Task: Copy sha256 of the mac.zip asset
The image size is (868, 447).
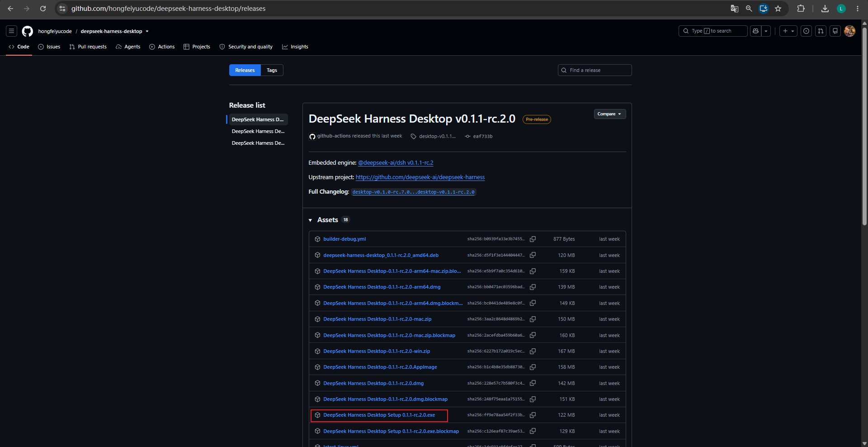Action: click(x=533, y=319)
